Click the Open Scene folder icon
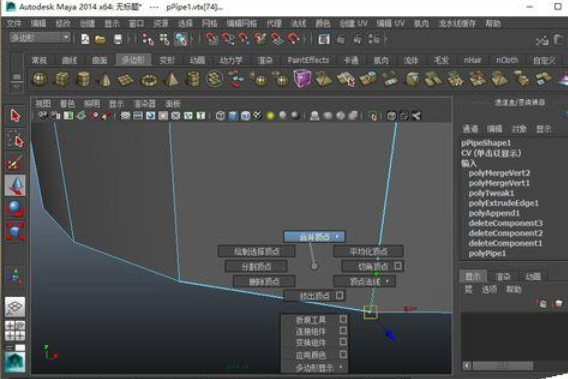 [x=100, y=39]
